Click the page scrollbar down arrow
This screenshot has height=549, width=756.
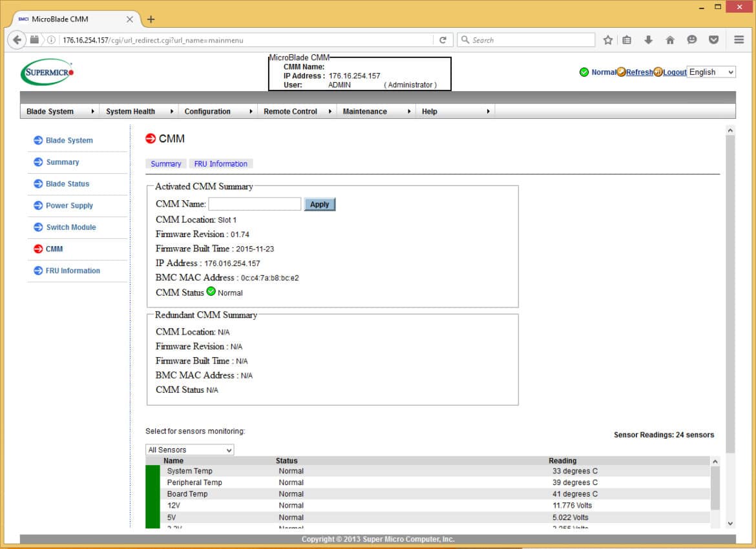point(730,523)
